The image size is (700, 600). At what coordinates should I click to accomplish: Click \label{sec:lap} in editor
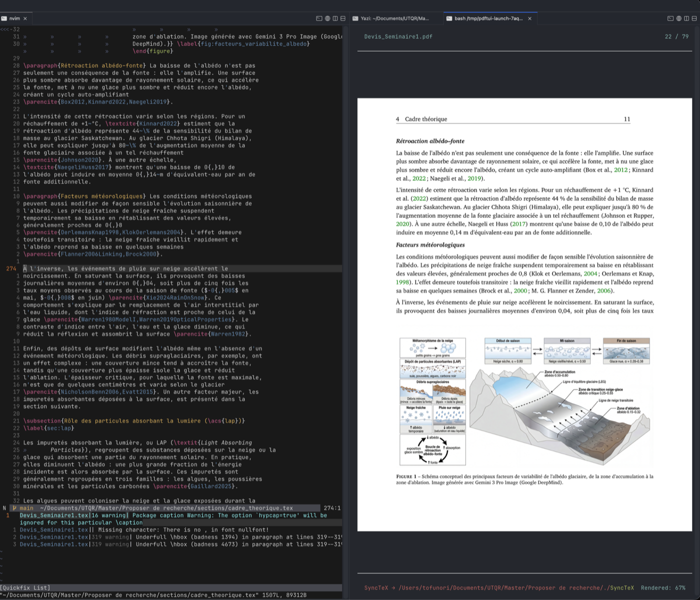click(x=48, y=428)
